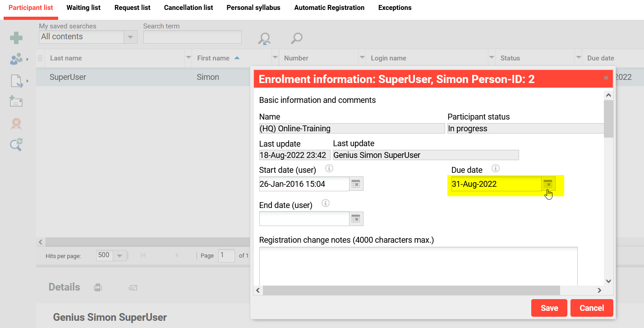The width and height of the screenshot is (644, 328).
Task: Click into the Registration change notes field
Action: (x=418, y=265)
